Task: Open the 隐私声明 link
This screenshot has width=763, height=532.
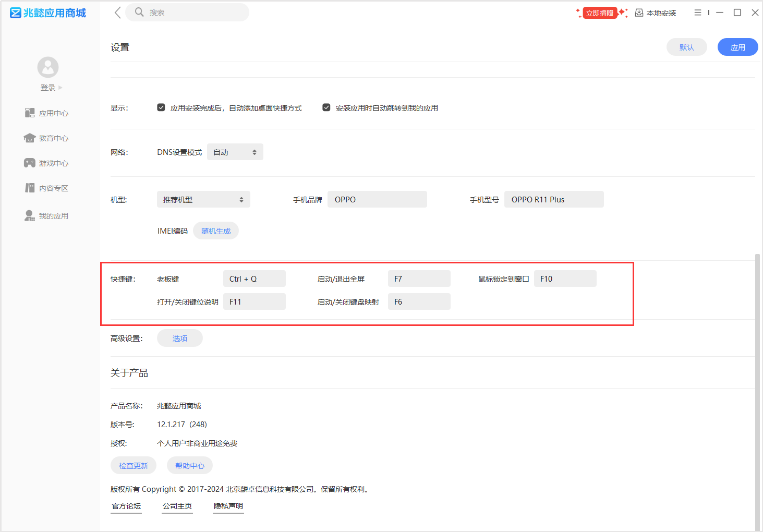Action: pyautogui.click(x=228, y=506)
